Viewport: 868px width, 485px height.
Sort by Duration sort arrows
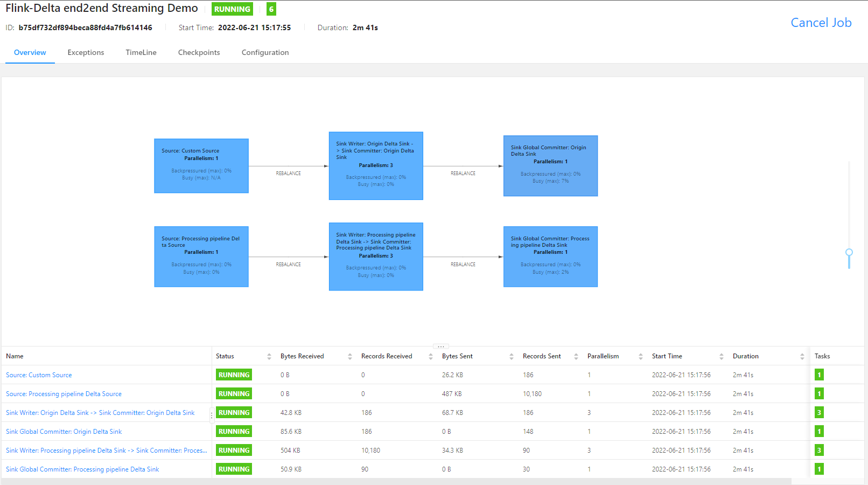tap(802, 357)
